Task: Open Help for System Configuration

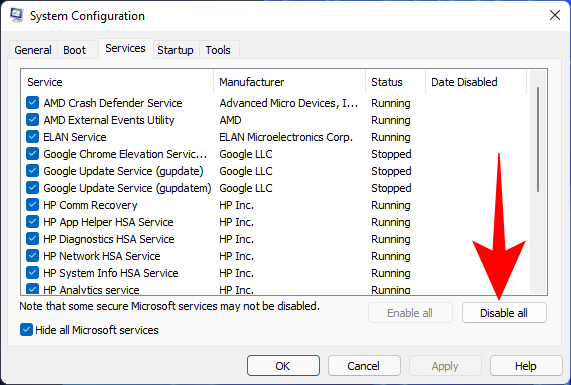Action: 526,366
